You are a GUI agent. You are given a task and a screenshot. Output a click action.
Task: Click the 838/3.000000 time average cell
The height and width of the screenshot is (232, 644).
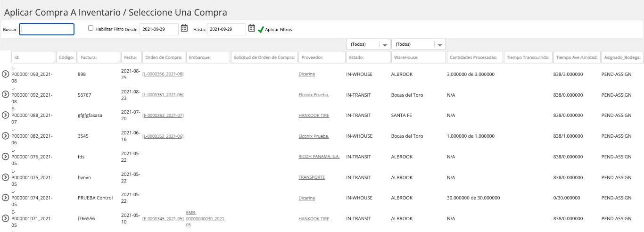tap(568, 74)
